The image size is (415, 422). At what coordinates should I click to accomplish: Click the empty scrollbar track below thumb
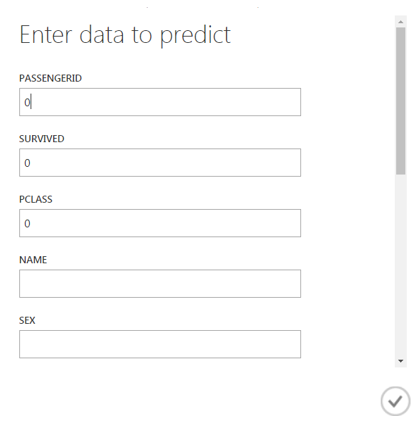[x=401, y=265]
